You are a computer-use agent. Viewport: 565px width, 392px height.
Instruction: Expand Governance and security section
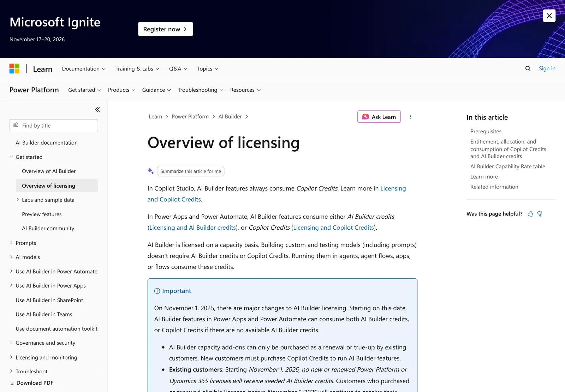[x=11, y=343]
